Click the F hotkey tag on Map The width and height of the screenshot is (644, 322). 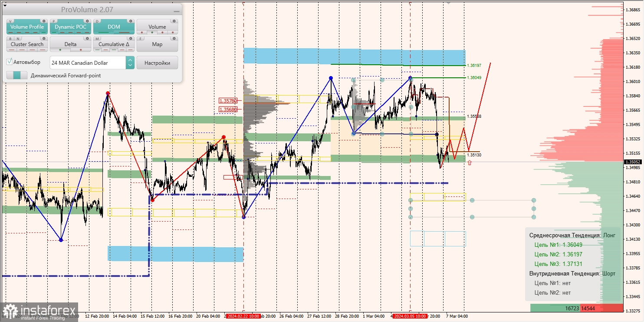click(141, 38)
